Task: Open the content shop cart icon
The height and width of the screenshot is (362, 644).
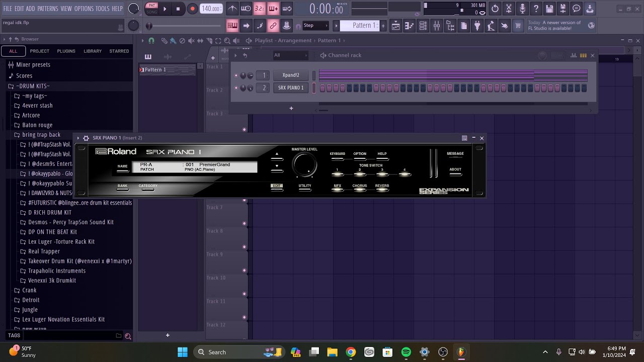Action: click(518, 26)
